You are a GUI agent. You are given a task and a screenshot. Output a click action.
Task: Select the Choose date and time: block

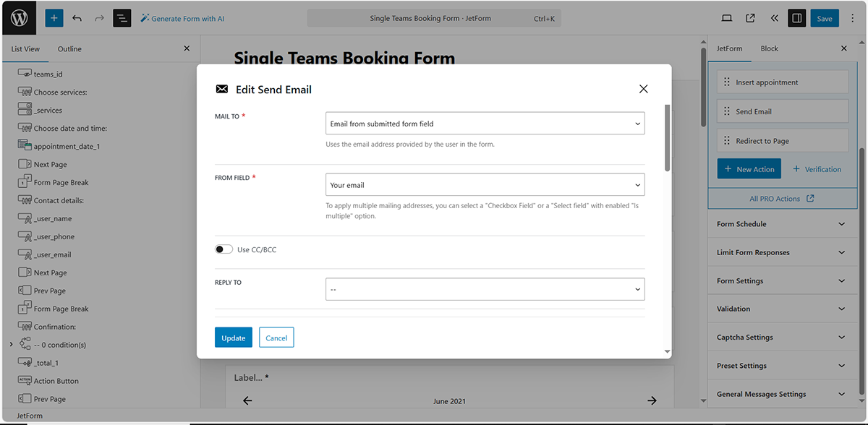[69, 128]
